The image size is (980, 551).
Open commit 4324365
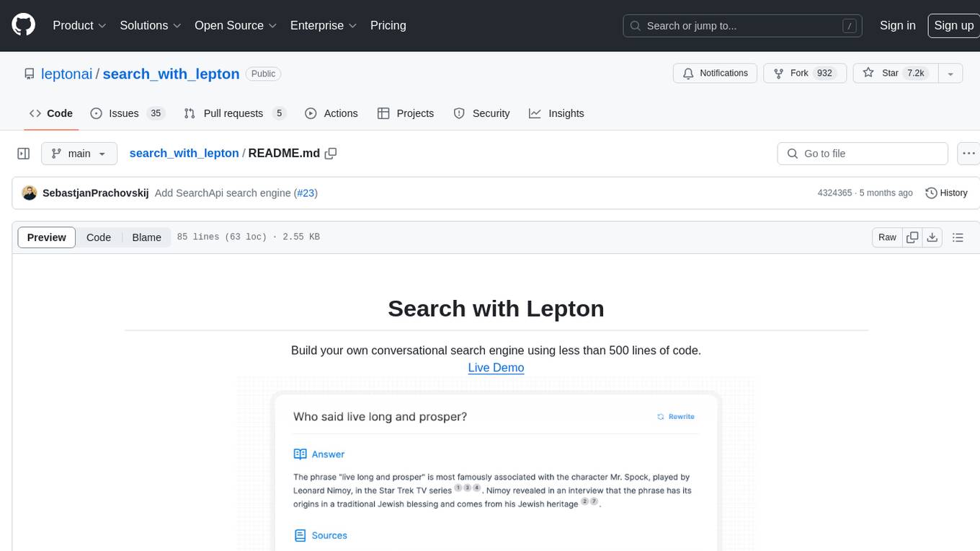pos(834,193)
